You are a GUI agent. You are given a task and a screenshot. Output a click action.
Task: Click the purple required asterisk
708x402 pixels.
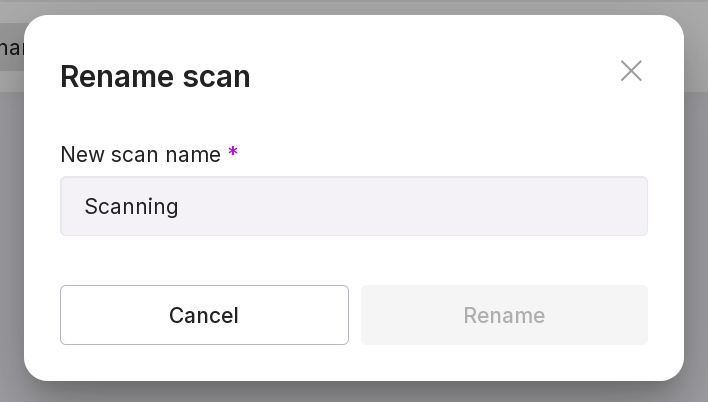coord(233,153)
